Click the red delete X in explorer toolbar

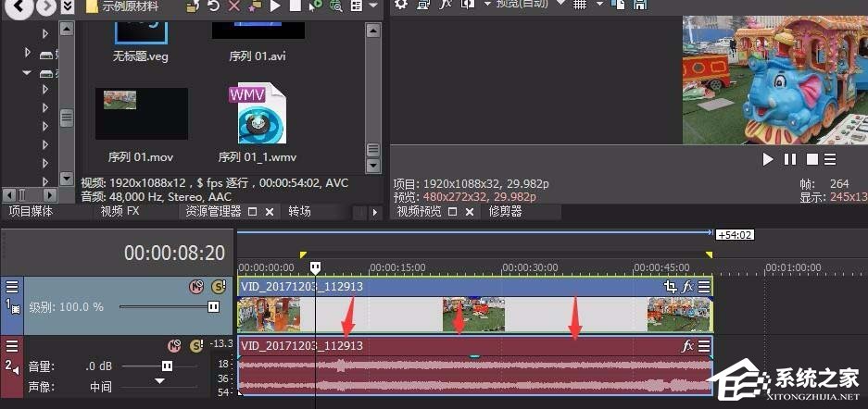coord(233,6)
